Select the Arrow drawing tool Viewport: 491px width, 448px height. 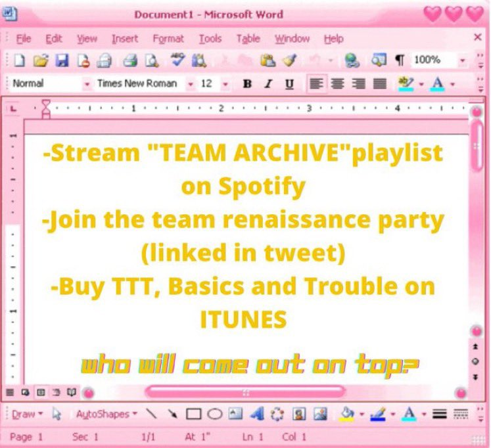point(172,414)
